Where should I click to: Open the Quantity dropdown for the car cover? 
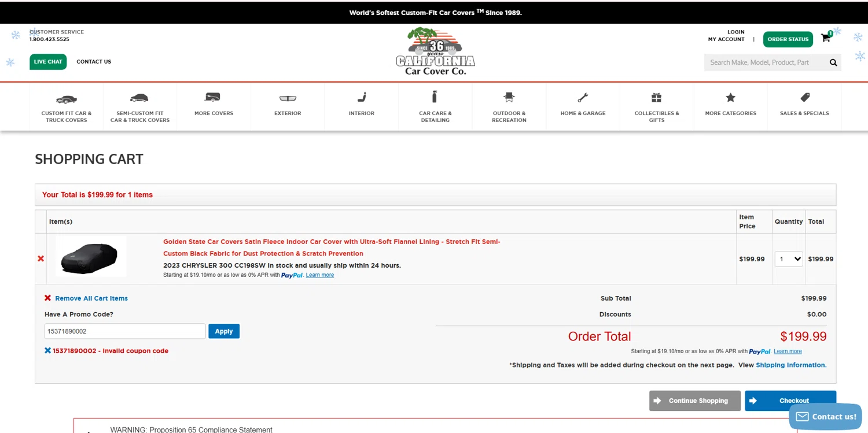[789, 259]
